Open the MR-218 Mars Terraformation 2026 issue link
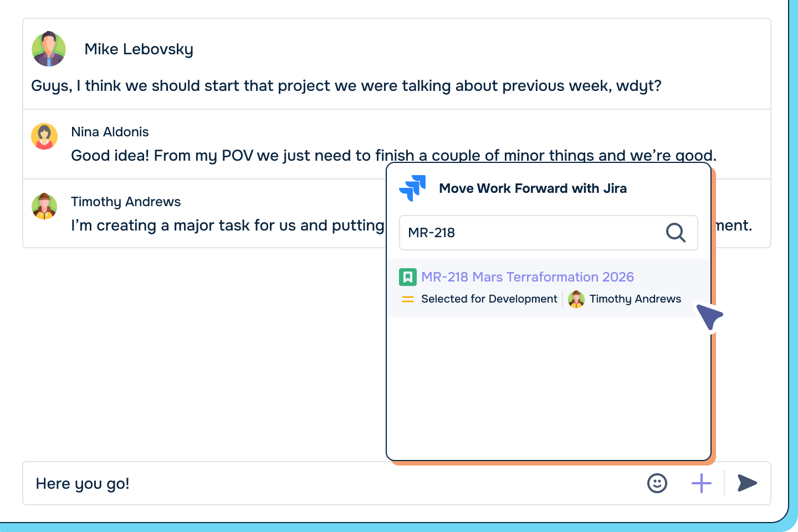The height and width of the screenshot is (532, 798). (528, 277)
